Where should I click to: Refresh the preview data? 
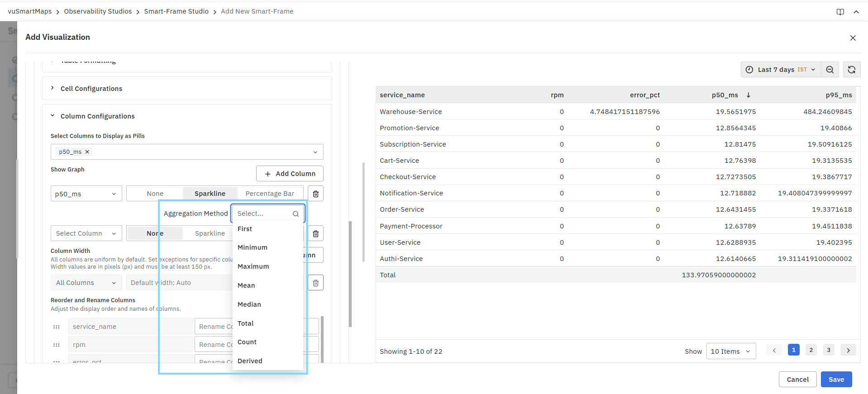coord(852,70)
